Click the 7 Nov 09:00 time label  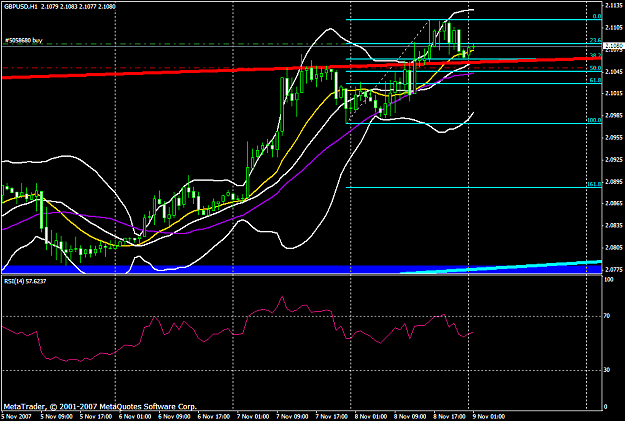293,417
